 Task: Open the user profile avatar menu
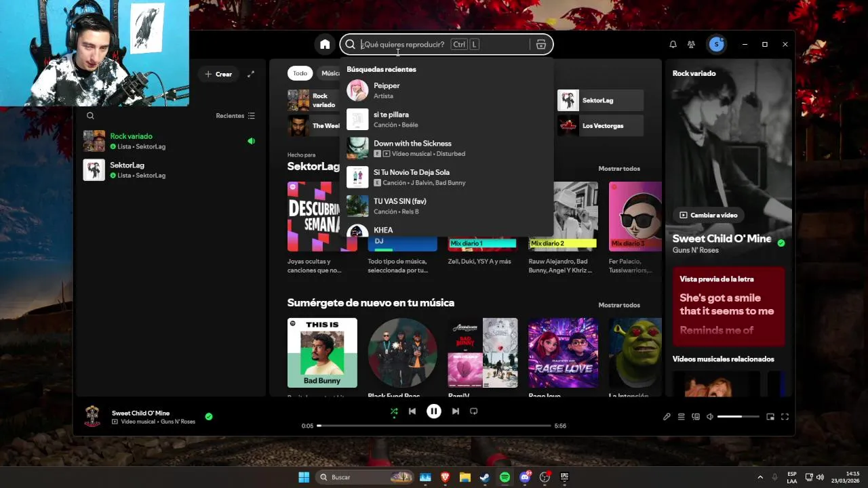click(716, 44)
